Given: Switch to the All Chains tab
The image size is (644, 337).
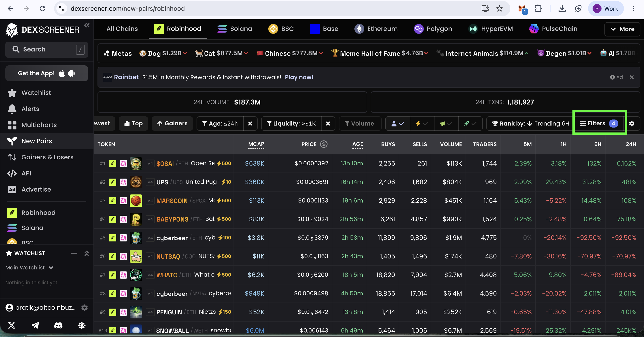Looking at the screenshot, I should coord(122,29).
